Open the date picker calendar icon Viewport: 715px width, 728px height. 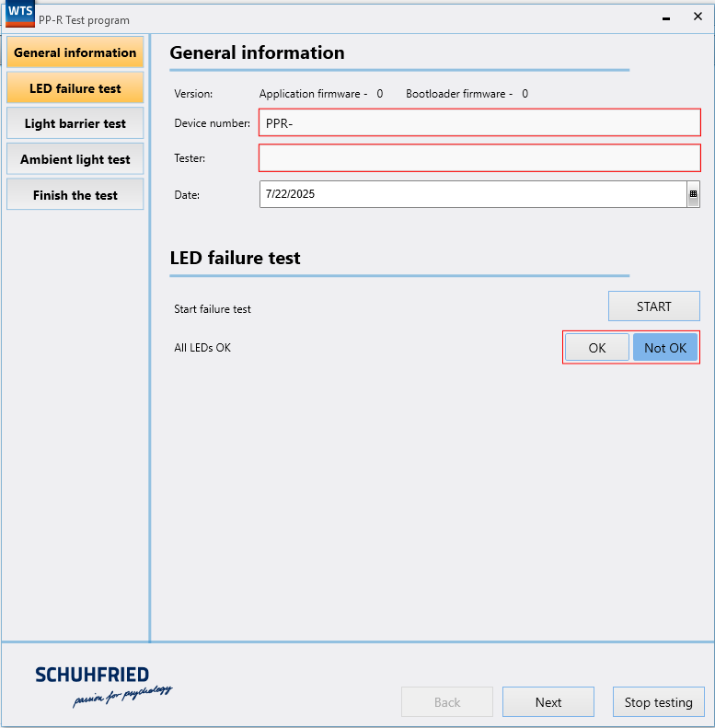pyautogui.click(x=693, y=194)
